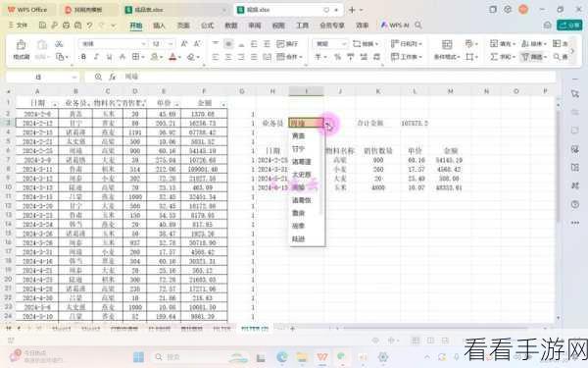Center text horizontally

228,57
